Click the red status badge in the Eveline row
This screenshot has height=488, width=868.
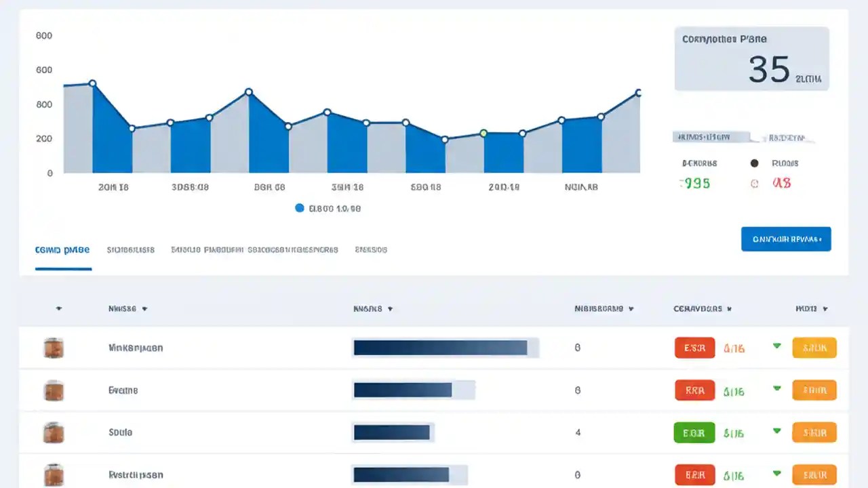coord(694,390)
